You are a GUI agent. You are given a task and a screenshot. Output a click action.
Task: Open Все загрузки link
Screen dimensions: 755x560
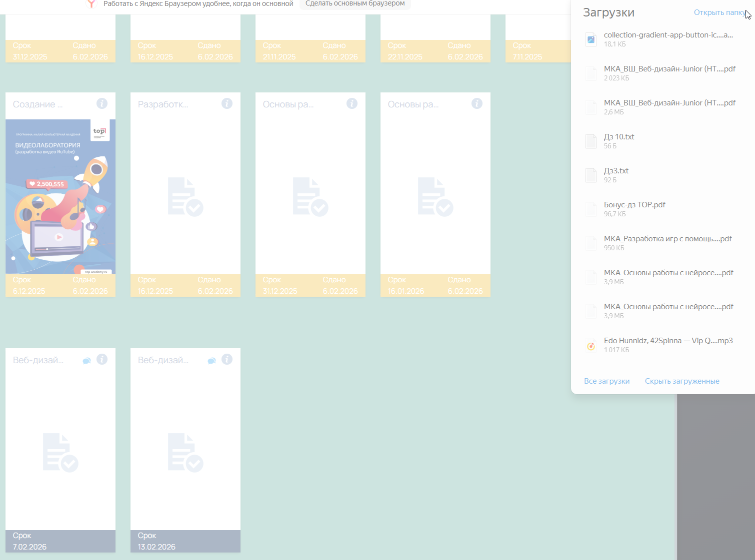(607, 381)
